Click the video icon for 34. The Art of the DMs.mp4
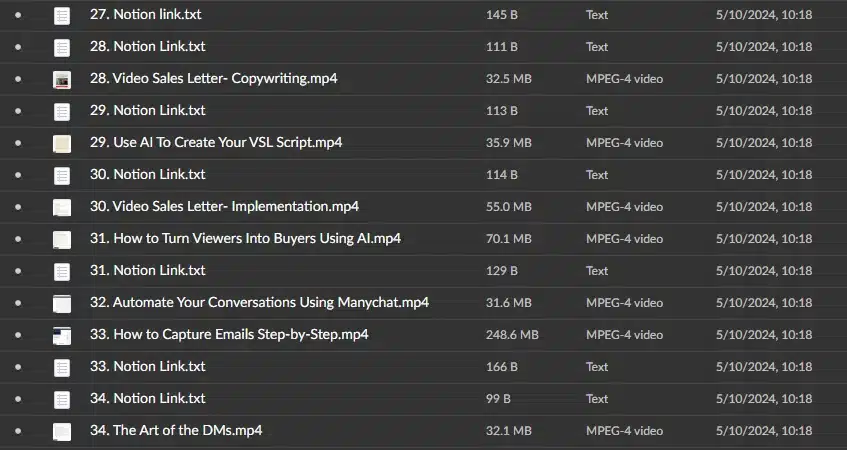This screenshot has height=450, width=847. 62,431
